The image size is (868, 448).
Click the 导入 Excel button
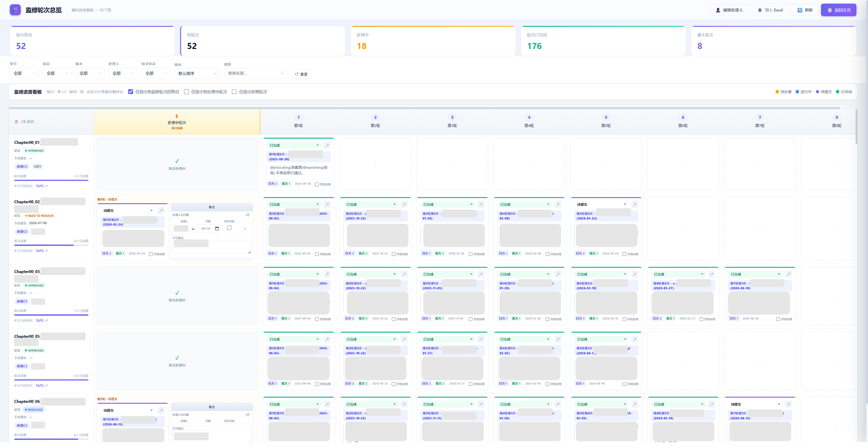(x=770, y=10)
